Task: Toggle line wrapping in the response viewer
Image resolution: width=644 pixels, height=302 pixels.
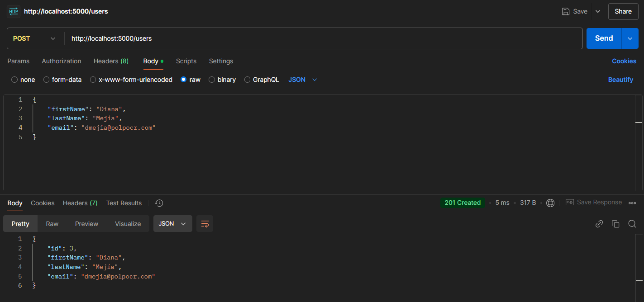Action: [205, 223]
